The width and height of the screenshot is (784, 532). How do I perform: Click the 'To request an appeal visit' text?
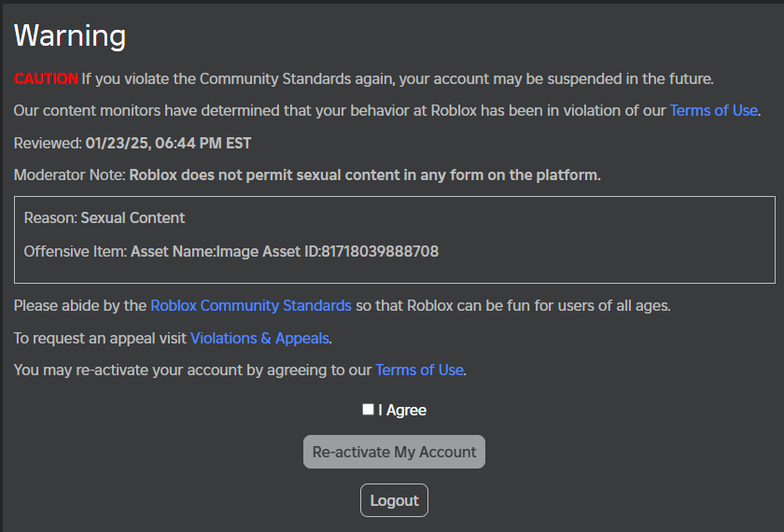click(100, 339)
